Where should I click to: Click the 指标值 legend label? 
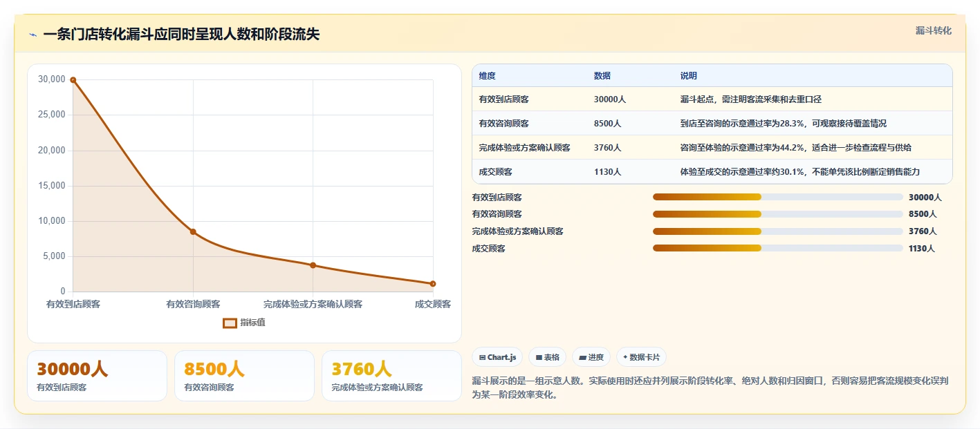[x=252, y=323]
